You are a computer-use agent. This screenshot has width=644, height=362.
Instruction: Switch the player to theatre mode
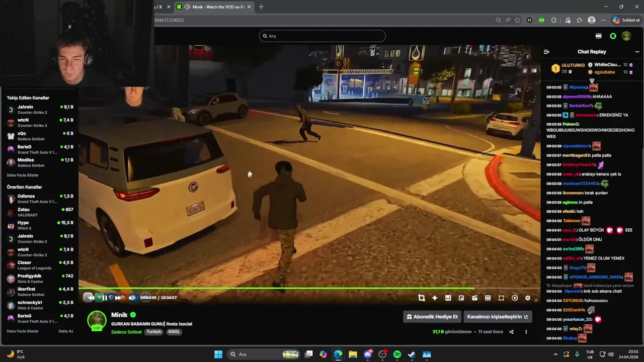488,298
